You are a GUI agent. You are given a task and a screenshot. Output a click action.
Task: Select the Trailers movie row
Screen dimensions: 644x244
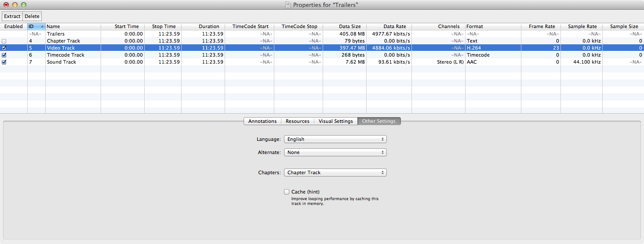tap(322, 34)
